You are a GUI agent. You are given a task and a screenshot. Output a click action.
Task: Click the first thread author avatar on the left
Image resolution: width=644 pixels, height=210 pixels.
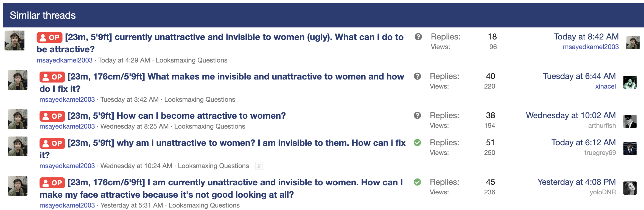(15, 41)
